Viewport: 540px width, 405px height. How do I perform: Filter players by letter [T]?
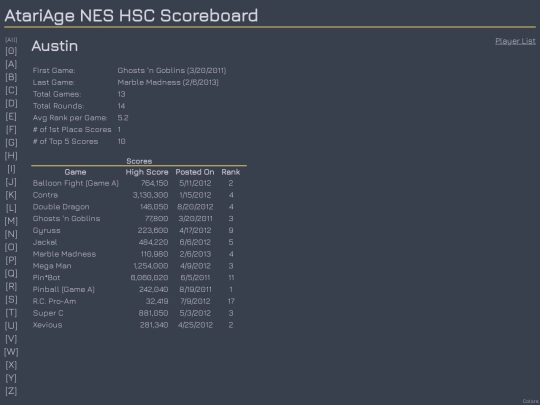click(11, 313)
